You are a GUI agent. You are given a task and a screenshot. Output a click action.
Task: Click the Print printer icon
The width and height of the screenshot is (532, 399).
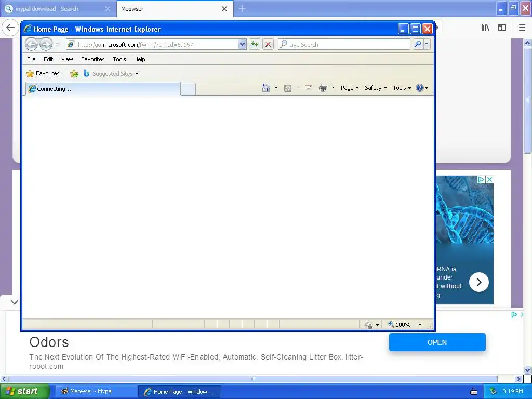(323, 88)
